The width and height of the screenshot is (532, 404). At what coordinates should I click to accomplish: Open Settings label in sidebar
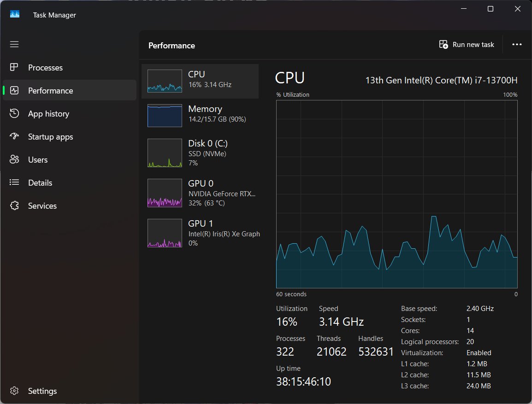42,391
